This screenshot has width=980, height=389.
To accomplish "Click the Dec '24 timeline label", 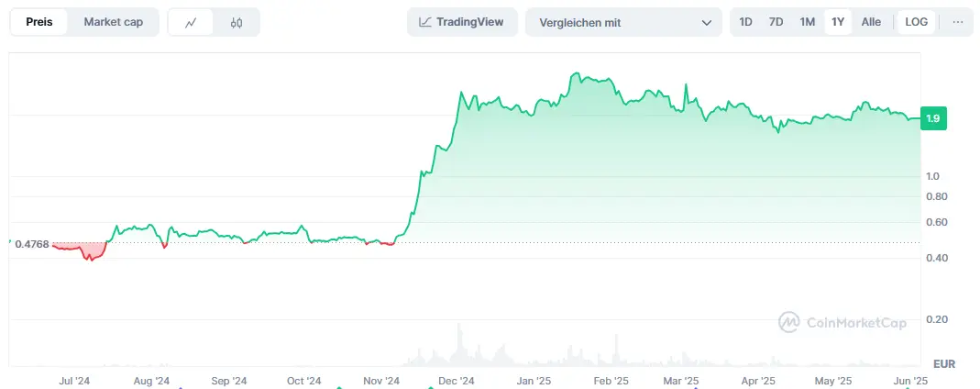I will tap(456, 381).
